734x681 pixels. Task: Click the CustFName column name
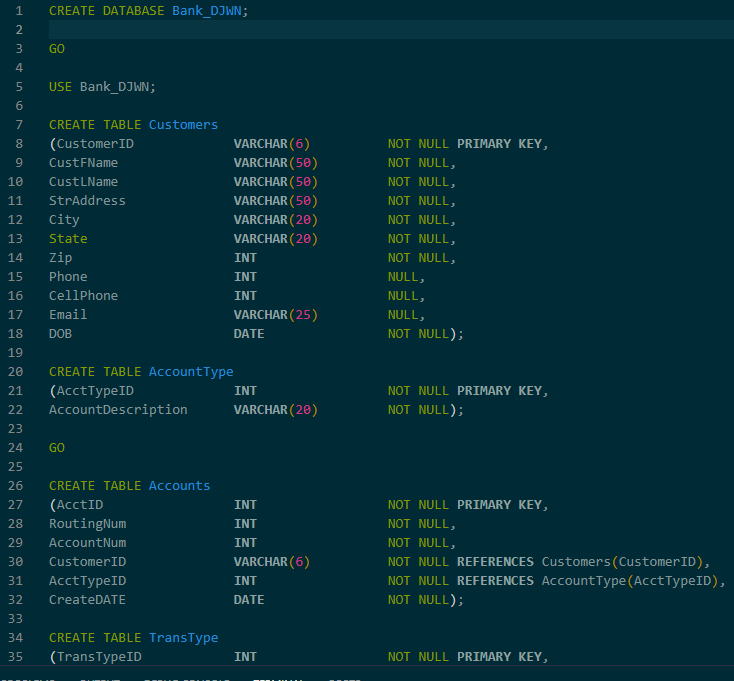coord(83,163)
